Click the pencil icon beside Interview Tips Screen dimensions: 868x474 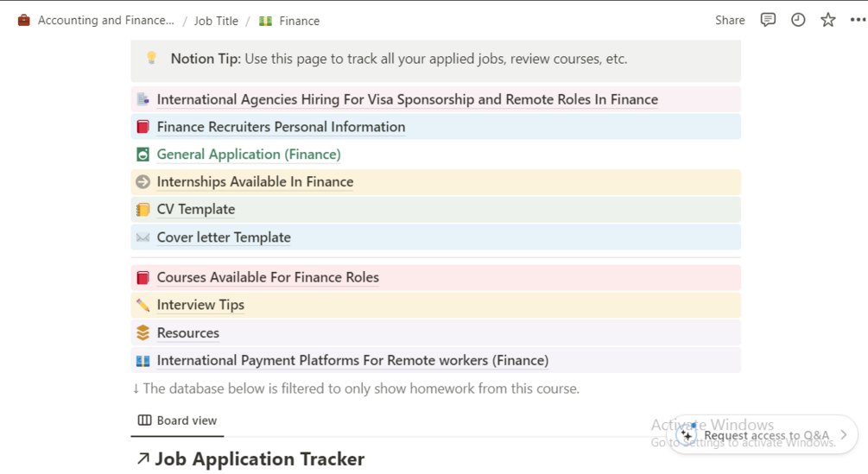[x=143, y=305]
